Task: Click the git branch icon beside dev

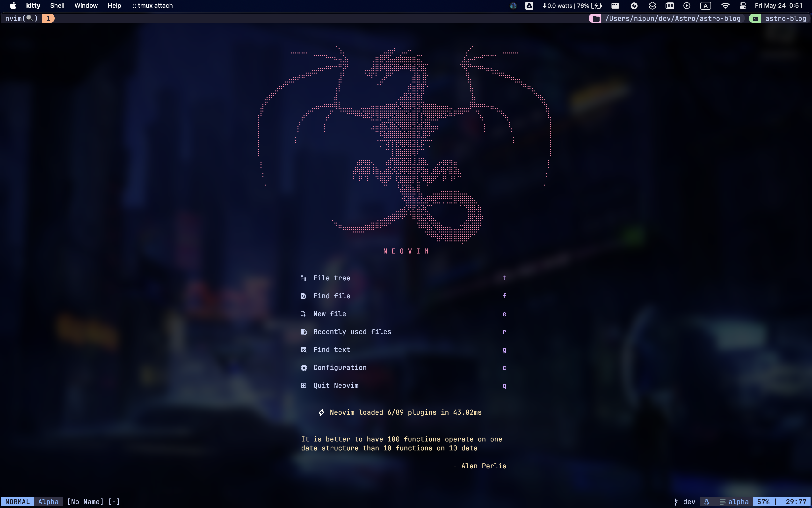Action: pyautogui.click(x=676, y=502)
